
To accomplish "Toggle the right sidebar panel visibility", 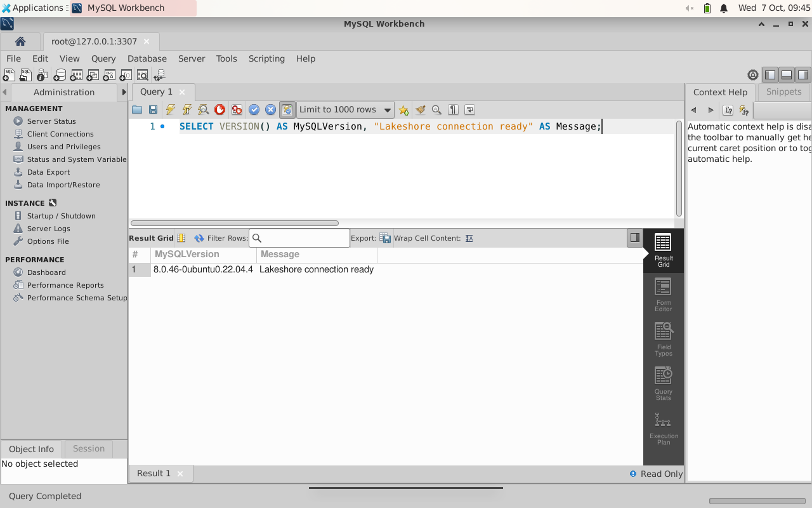I will click(803, 75).
